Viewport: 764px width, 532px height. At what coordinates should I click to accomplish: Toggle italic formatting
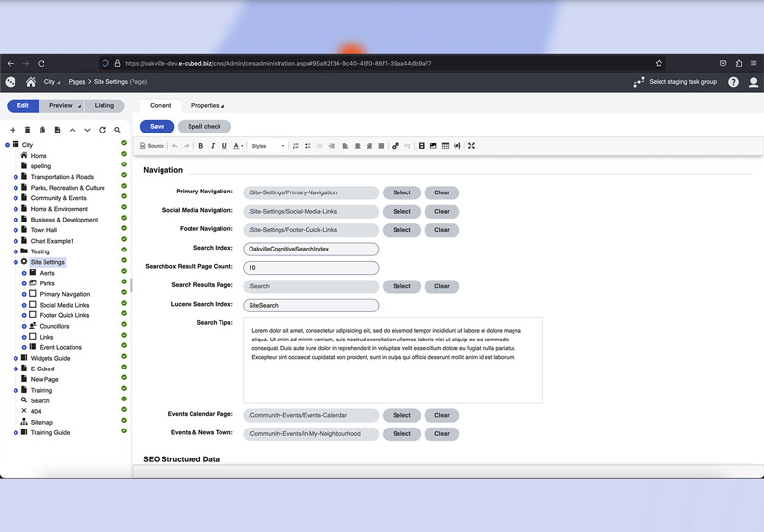pos(213,146)
